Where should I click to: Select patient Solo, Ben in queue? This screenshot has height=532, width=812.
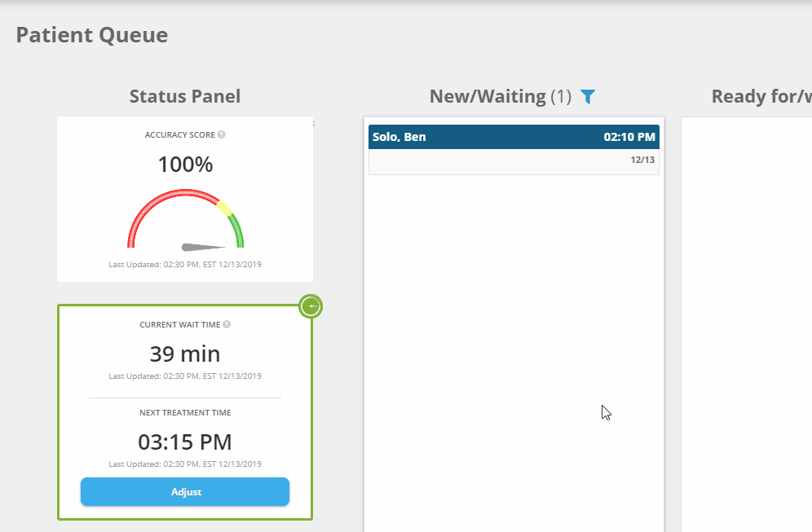[399, 137]
